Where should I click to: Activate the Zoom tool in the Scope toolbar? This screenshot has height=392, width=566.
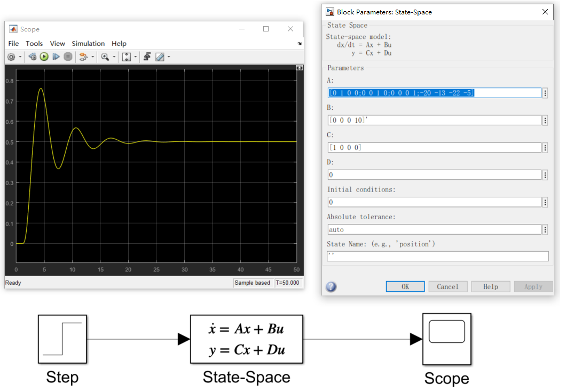pos(106,57)
